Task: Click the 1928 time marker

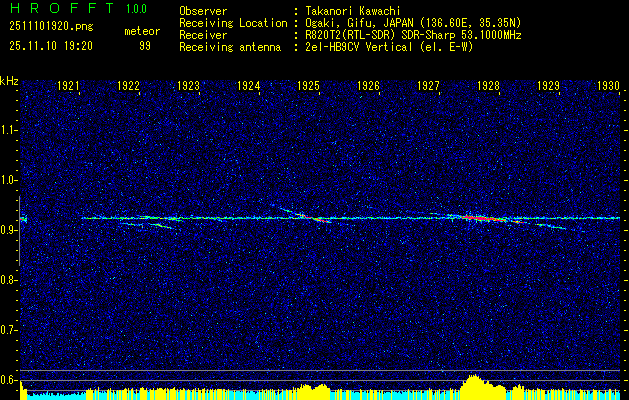Action: [x=488, y=85]
